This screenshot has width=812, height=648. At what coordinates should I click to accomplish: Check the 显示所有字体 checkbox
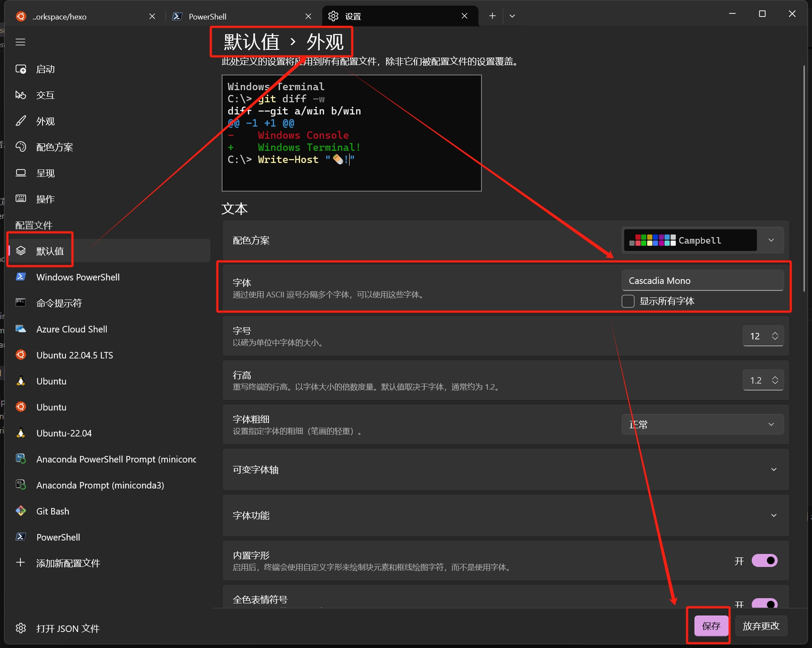click(628, 301)
